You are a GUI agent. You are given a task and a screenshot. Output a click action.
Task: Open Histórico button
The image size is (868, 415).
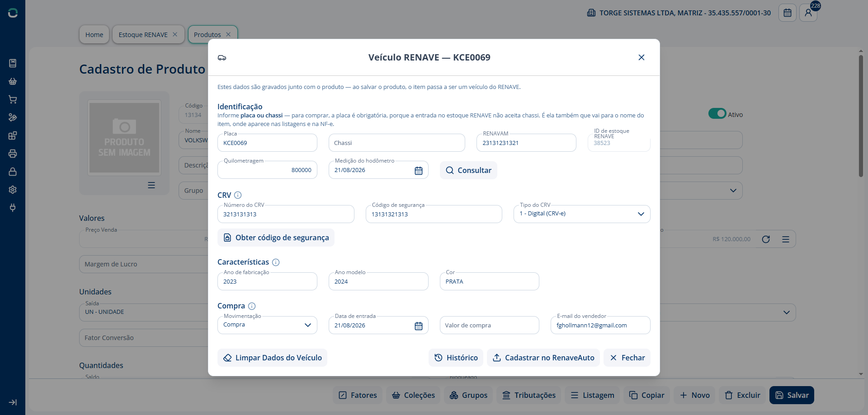(456, 358)
